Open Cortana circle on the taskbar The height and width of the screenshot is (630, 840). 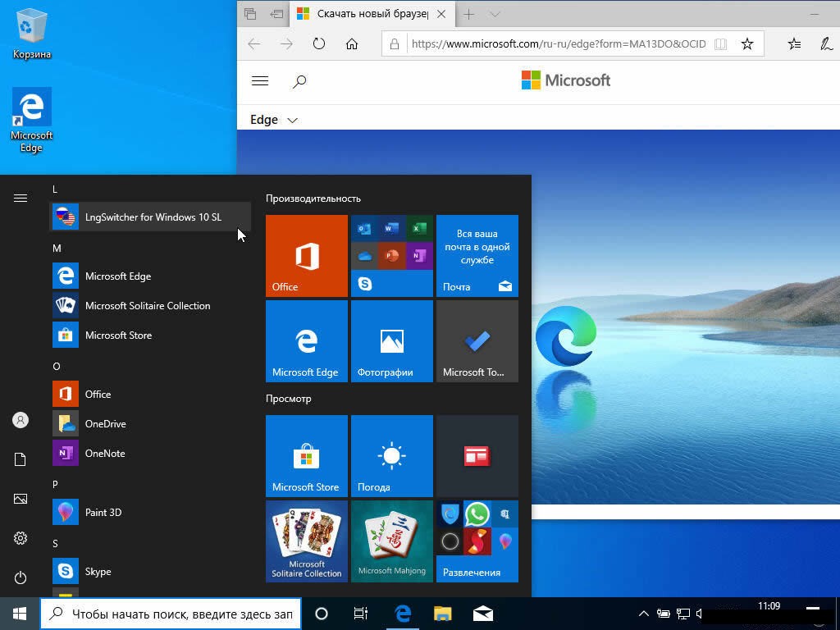321,614
